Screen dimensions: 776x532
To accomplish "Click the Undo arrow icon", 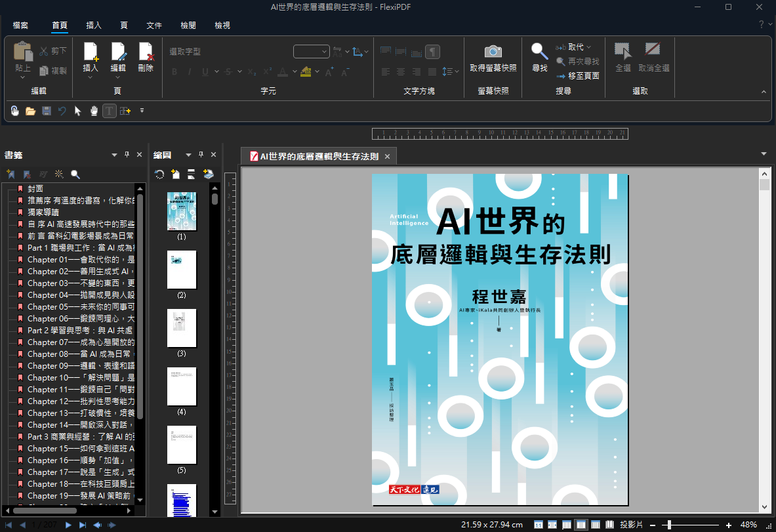I will (62, 111).
